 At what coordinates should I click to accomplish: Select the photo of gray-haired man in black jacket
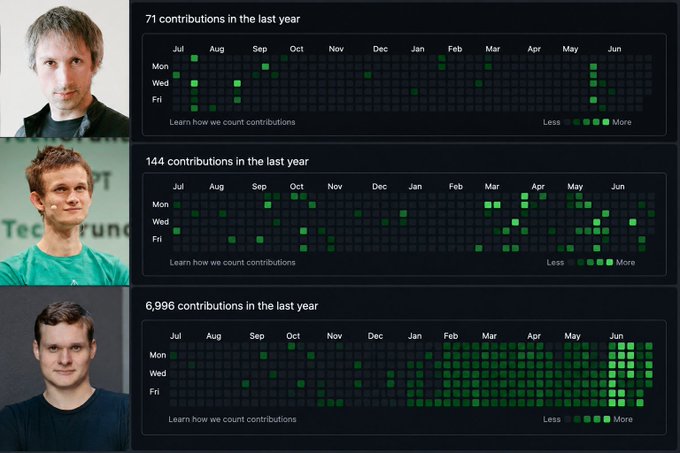65,68
